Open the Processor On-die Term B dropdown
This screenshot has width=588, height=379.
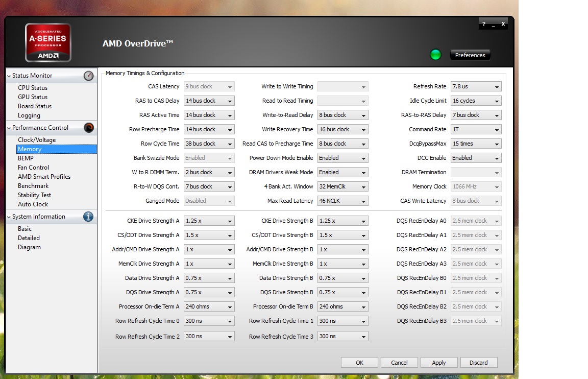tap(343, 306)
